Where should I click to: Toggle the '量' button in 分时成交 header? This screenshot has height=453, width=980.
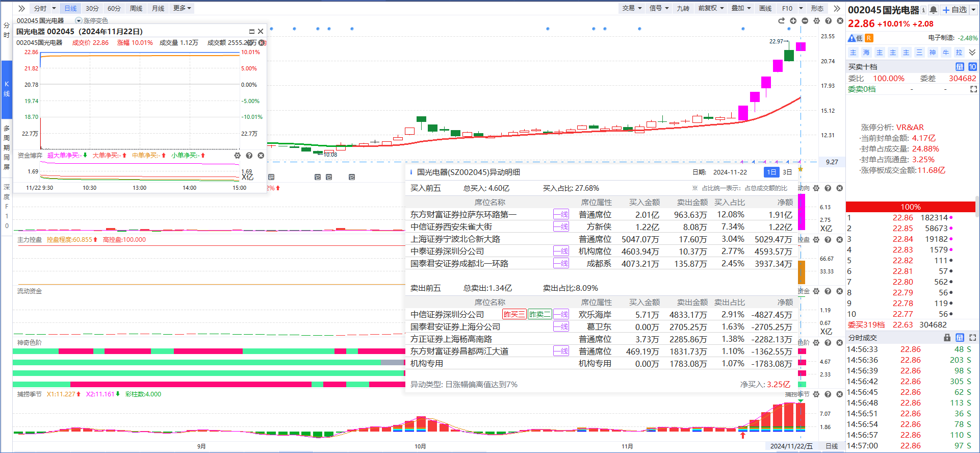pyautogui.click(x=960, y=338)
